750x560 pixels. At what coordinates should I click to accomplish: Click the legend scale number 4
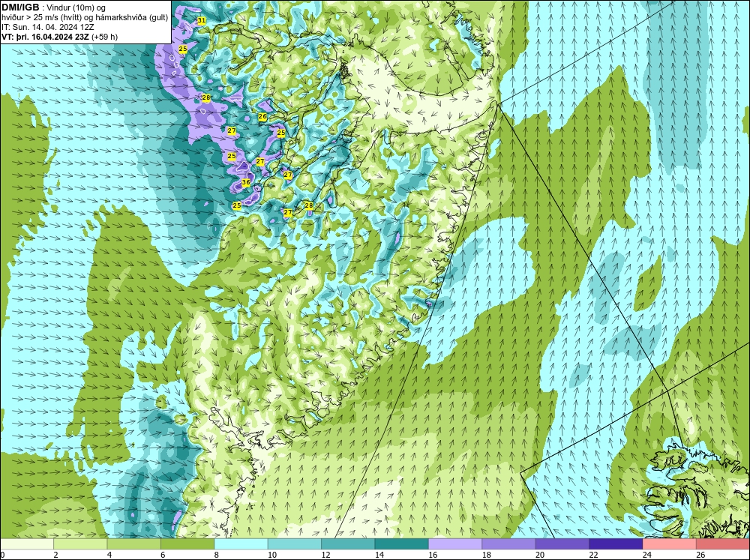pos(109,555)
